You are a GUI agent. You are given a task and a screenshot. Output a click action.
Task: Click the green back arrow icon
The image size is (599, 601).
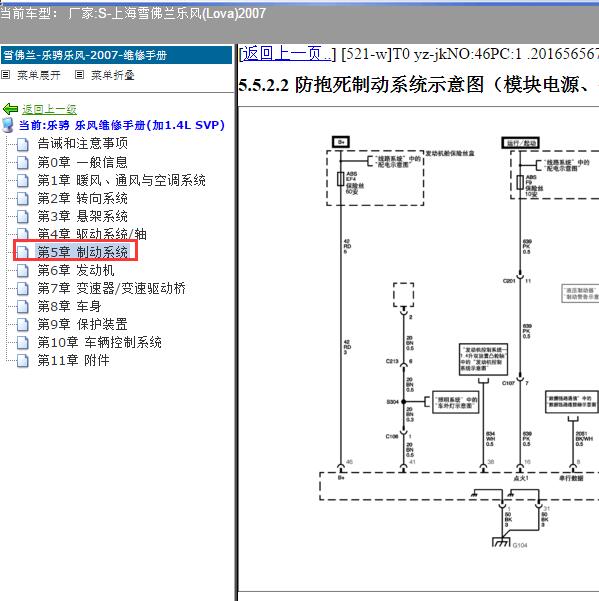(10, 109)
